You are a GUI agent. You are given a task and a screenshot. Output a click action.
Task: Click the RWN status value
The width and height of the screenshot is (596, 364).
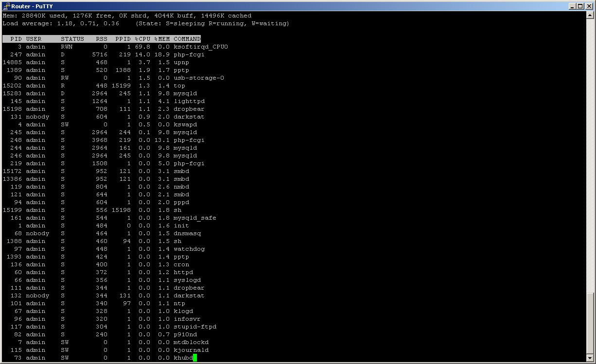click(67, 47)
